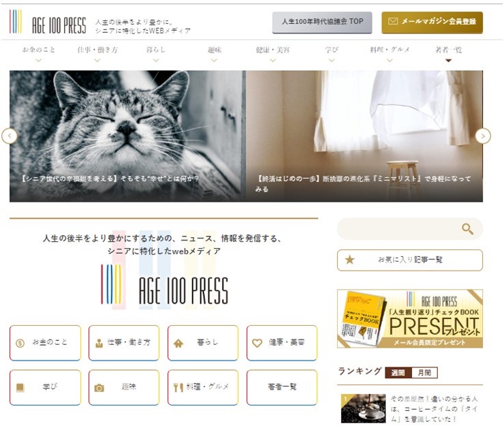504x428 pixels.
Task: Open the 料理・グルメ tile with fork icon
Action: coord(203,387)
